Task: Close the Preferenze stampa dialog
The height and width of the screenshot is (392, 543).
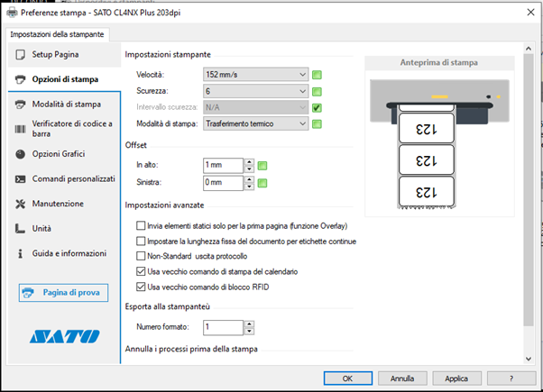Action: [530, 13]
